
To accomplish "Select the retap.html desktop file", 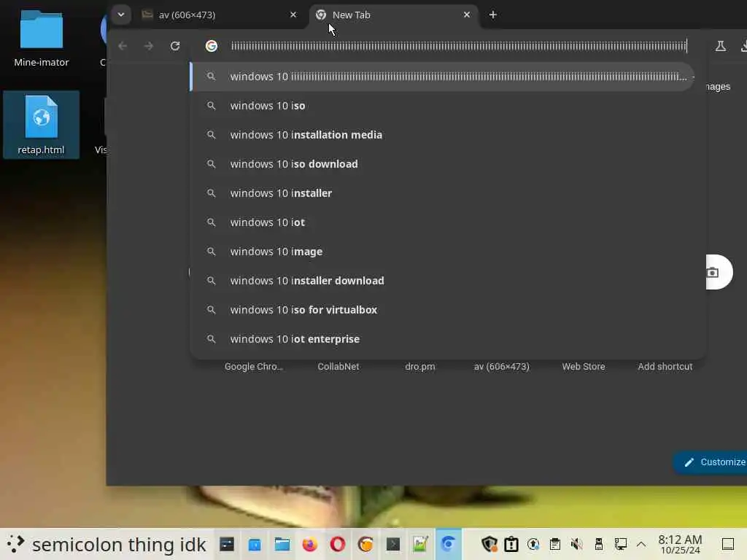I will [41, 125].
